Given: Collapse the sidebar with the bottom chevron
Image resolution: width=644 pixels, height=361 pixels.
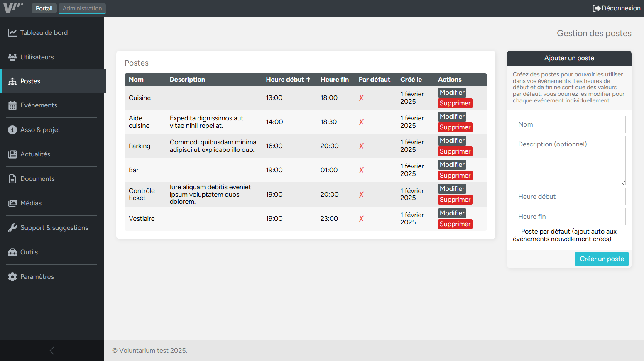Looking at the screenshot, I should tap(51, 350).
